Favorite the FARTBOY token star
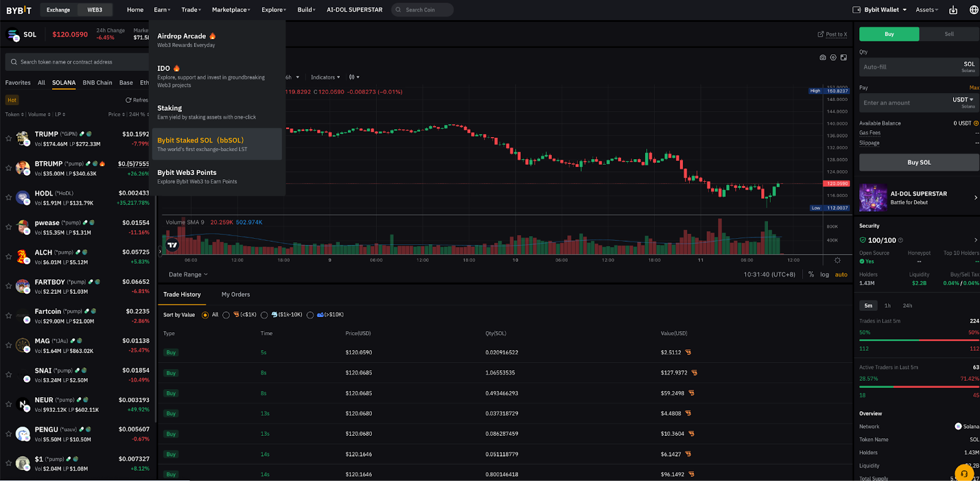Image resolution: width=980 pixels, height=481 pixels. point(9,286)
